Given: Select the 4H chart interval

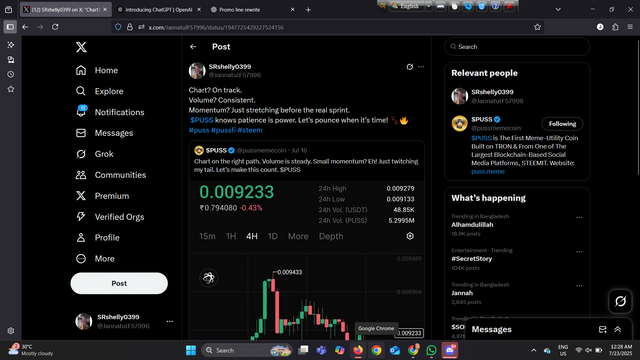Looking at the screenshot, I should click(x=252, y=236).
